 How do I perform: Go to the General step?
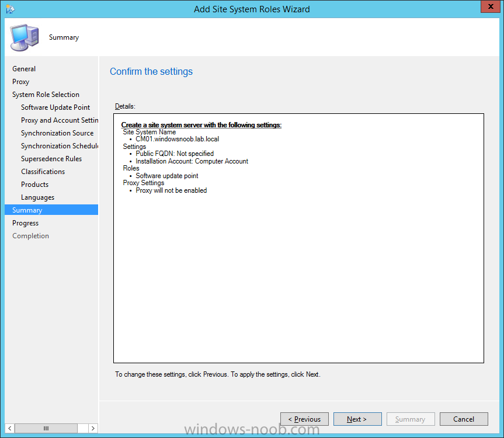coord(24,69)
